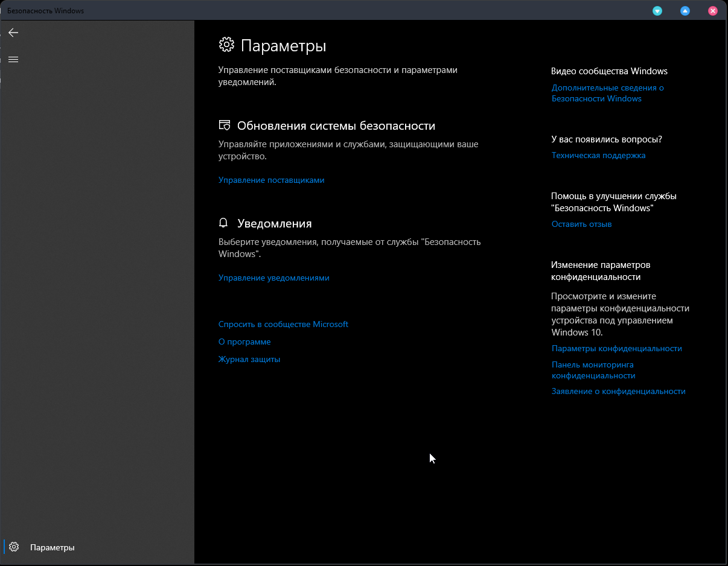Click Изменение параметров конфиденциальности heading
Viewport: 728px width, 566px height.
601,270
